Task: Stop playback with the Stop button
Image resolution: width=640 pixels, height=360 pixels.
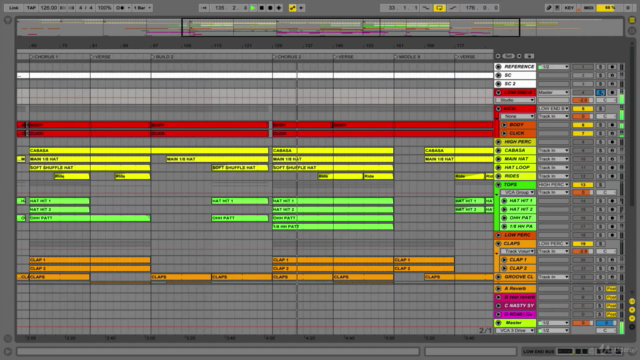Action: (x=262, y=8)
